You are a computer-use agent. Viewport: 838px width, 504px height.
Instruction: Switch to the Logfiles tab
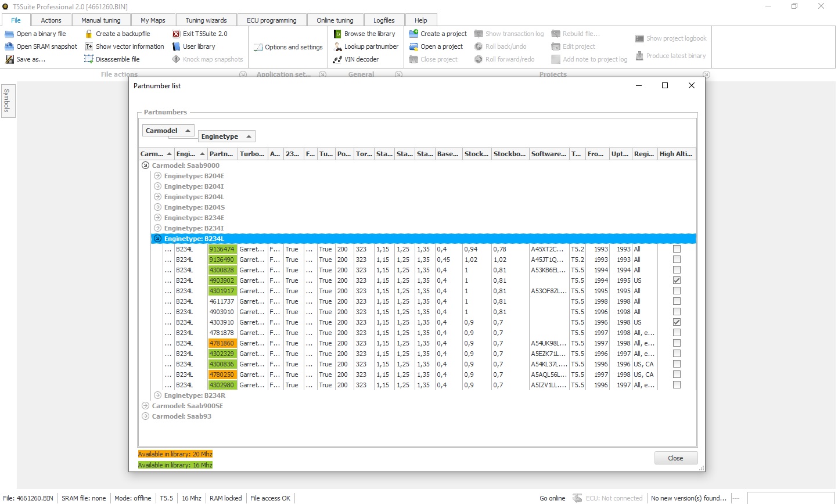384,20
